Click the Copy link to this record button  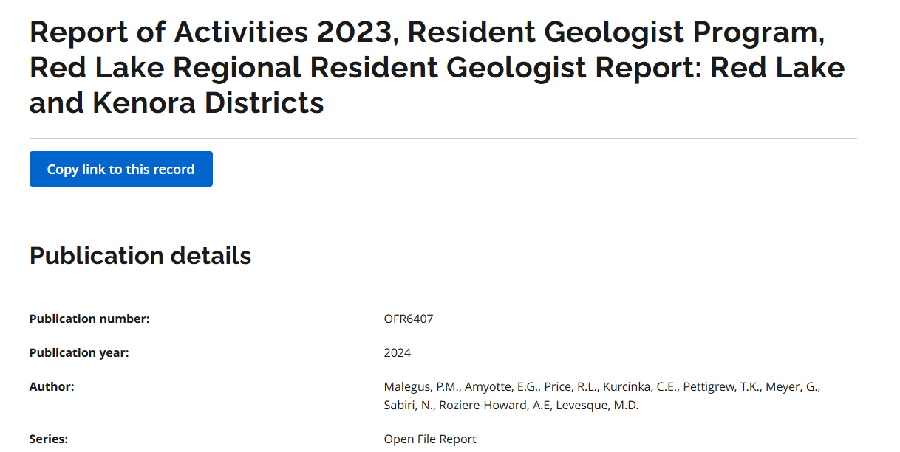click(121, 169)
